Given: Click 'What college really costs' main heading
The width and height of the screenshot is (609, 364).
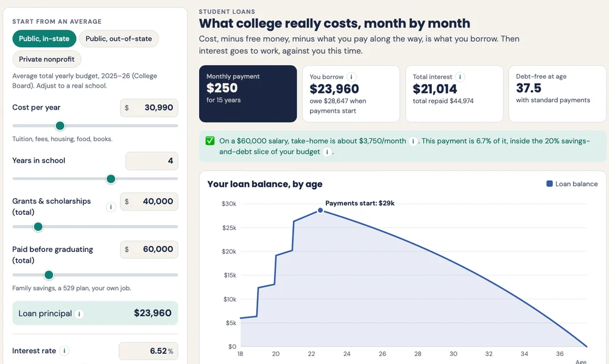Looking at the screenshot, I should (x=334, y=23).
